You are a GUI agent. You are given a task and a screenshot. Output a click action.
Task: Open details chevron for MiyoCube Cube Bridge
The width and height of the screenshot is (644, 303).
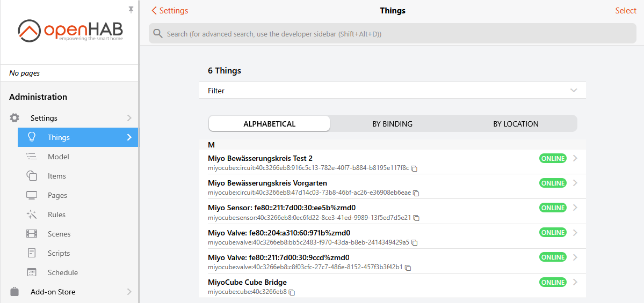coord(575,282)
